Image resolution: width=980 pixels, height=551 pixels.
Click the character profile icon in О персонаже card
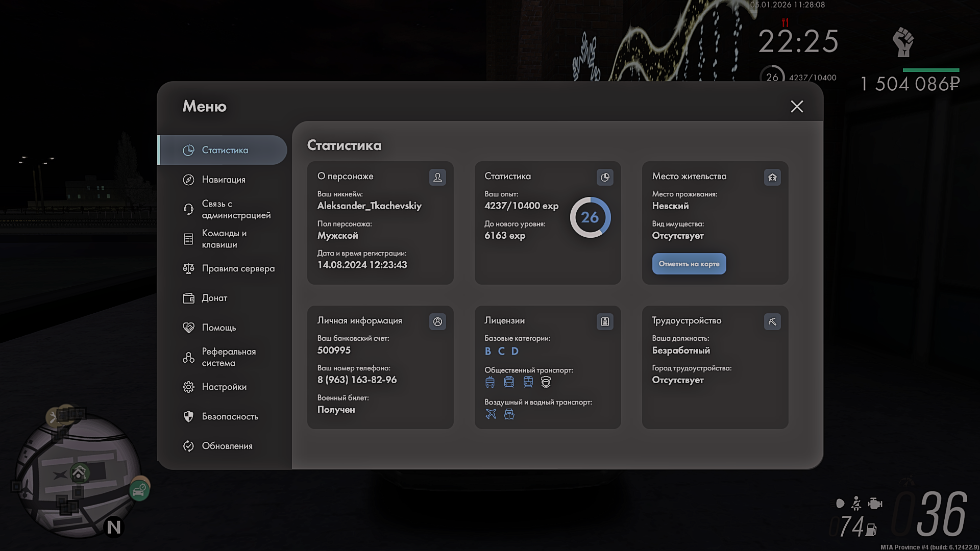tap(437, 177)
